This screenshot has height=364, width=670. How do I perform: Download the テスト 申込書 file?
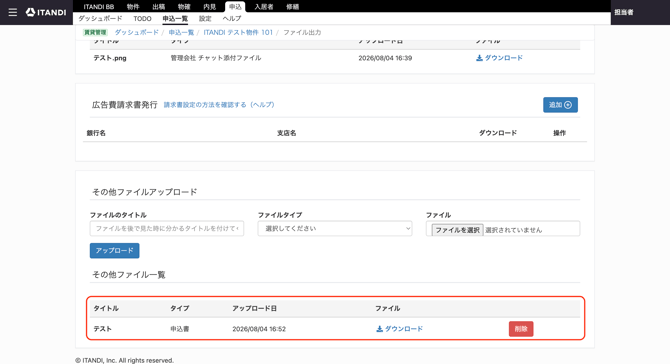[400, 329]
